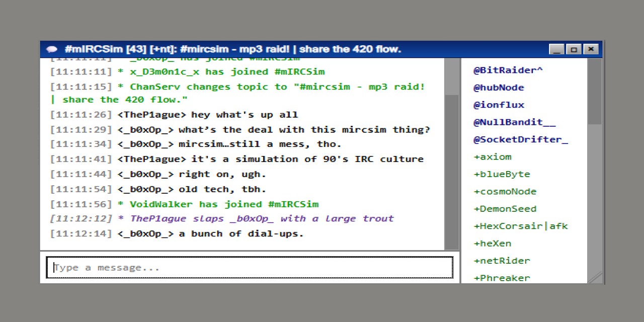The height and width of the screenshot is (322, 644).
Task: Click the chat bubble icon in title bar
Action: 52,49
